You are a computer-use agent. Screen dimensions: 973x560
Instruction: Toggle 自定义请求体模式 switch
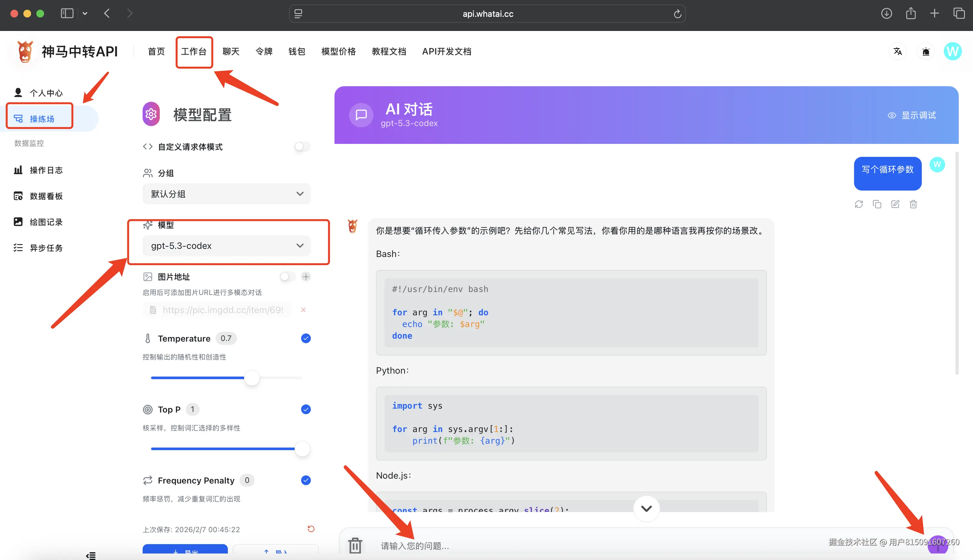302,146
